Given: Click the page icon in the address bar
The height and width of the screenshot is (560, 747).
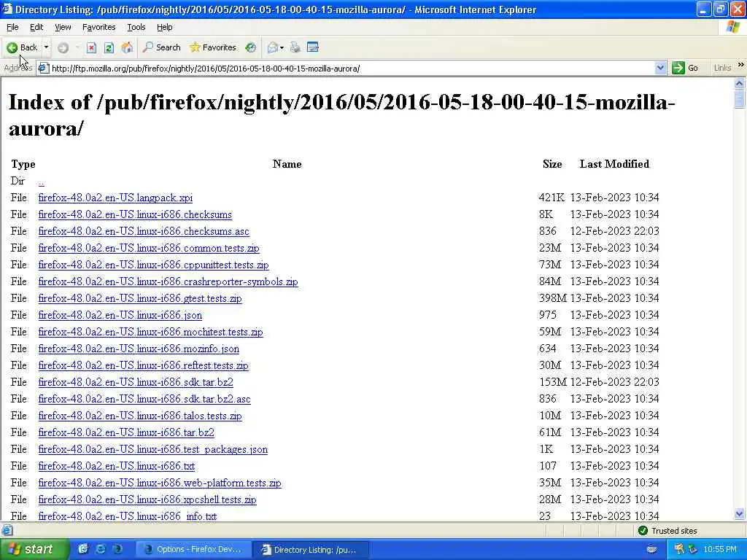Looking at the screenshot, I should [43, 68].
